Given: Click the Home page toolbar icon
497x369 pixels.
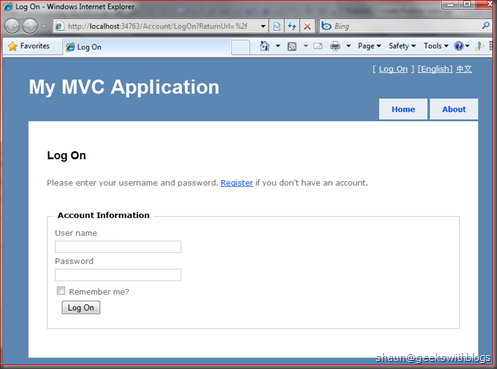Looking at the screenshot, I should (265, 46).
